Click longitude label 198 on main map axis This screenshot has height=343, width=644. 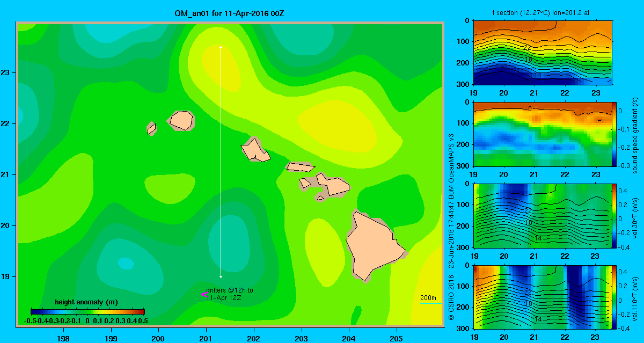[63, 338]
